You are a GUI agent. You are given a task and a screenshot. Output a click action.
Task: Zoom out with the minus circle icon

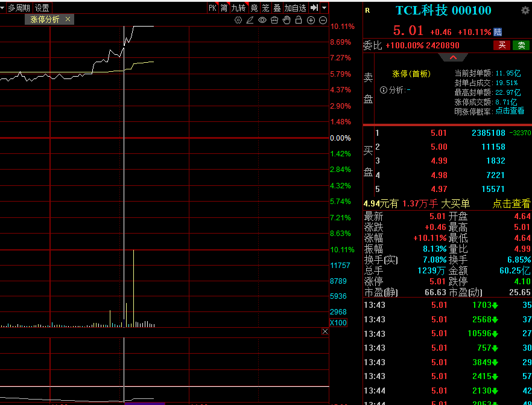click(x=323, y=20)
